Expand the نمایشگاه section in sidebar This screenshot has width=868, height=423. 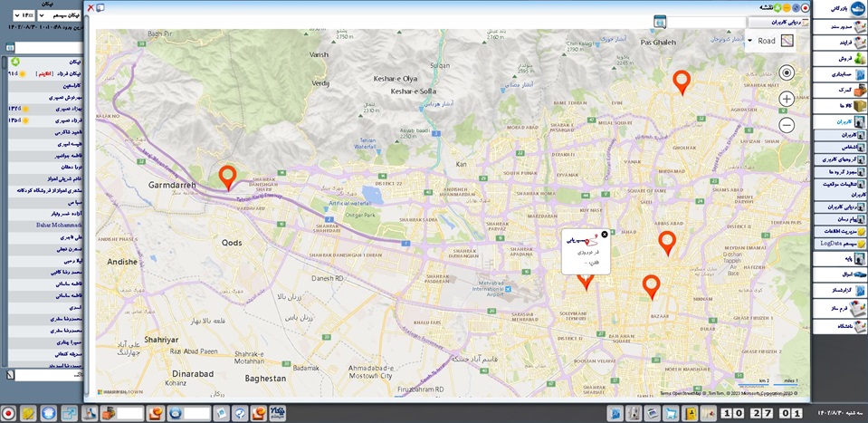pos(840,327)
